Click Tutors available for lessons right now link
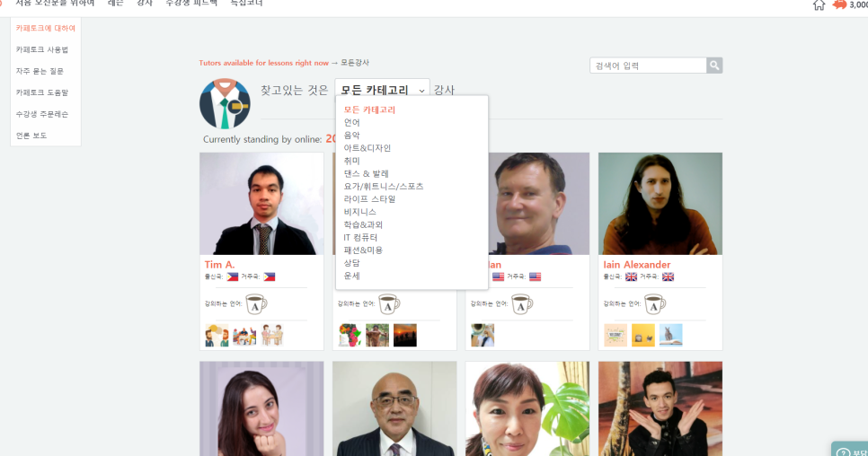 pyautogui.click(x=263, y=63)
